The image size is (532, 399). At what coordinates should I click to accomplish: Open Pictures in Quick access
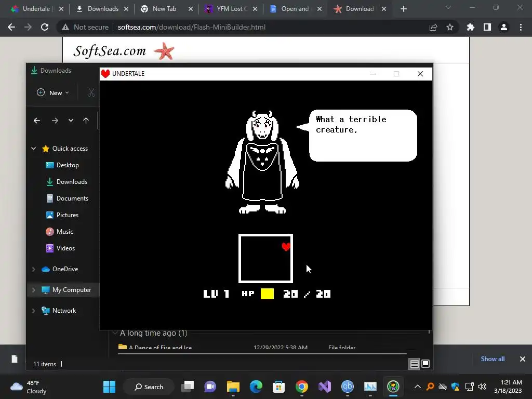coord(62,215)
